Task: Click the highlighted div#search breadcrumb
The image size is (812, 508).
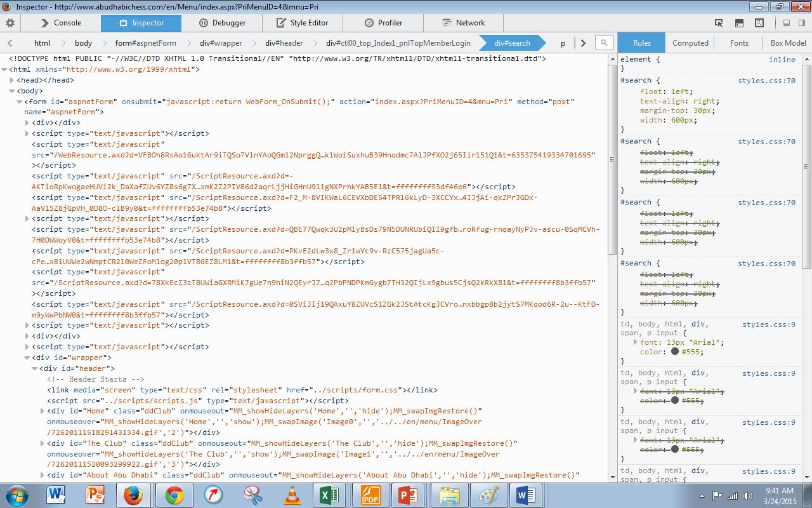Action: click(x=511, y=43)
